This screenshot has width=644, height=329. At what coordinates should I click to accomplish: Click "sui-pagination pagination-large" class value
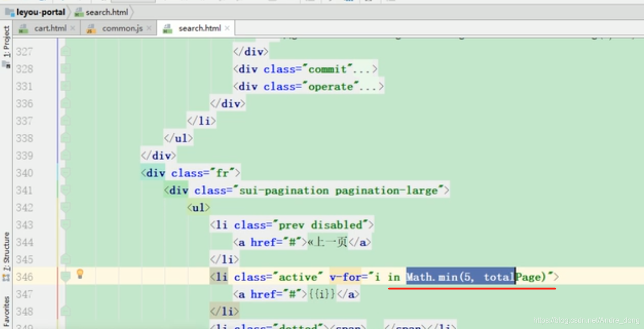click(338, 190)
